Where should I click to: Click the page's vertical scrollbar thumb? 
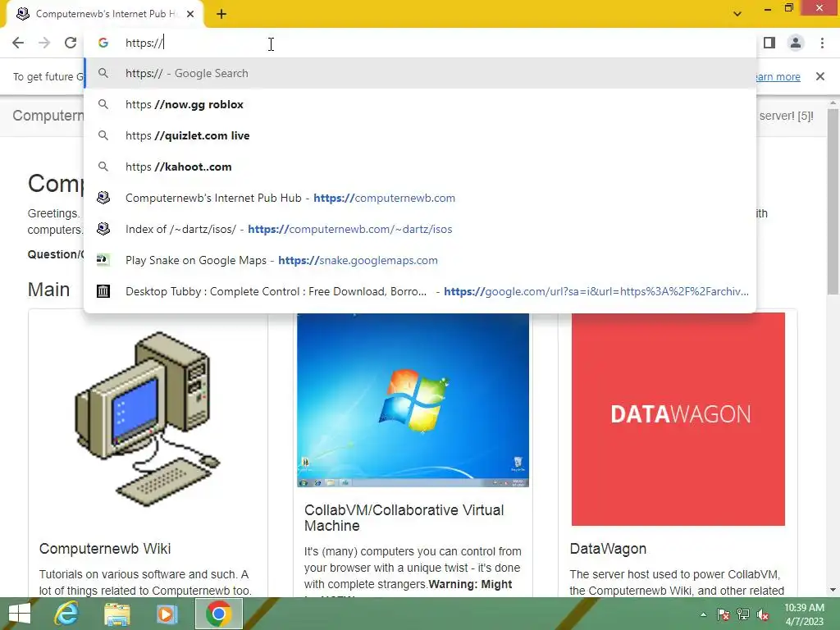833,201
